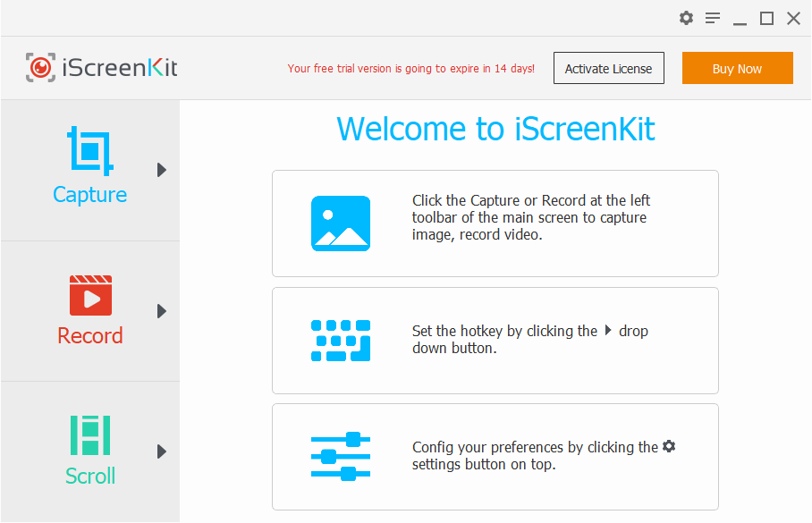
Task: Expand the Record drop-down arrow
Action: (162, 311)
